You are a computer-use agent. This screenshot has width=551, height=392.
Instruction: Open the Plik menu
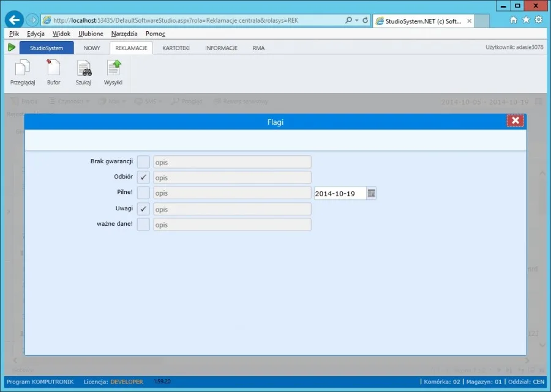[14, 34]
